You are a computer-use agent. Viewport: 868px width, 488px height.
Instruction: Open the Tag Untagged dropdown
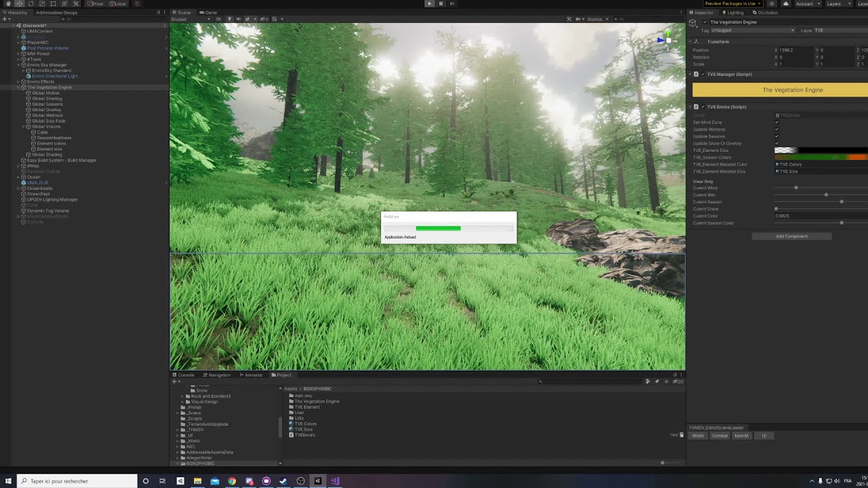point(753,30)
